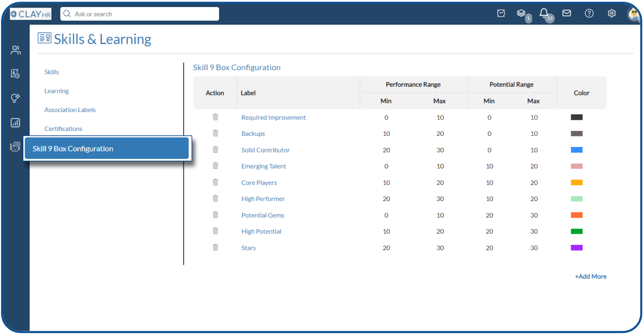Click the Performance Range column header

(x=413, y=84)
